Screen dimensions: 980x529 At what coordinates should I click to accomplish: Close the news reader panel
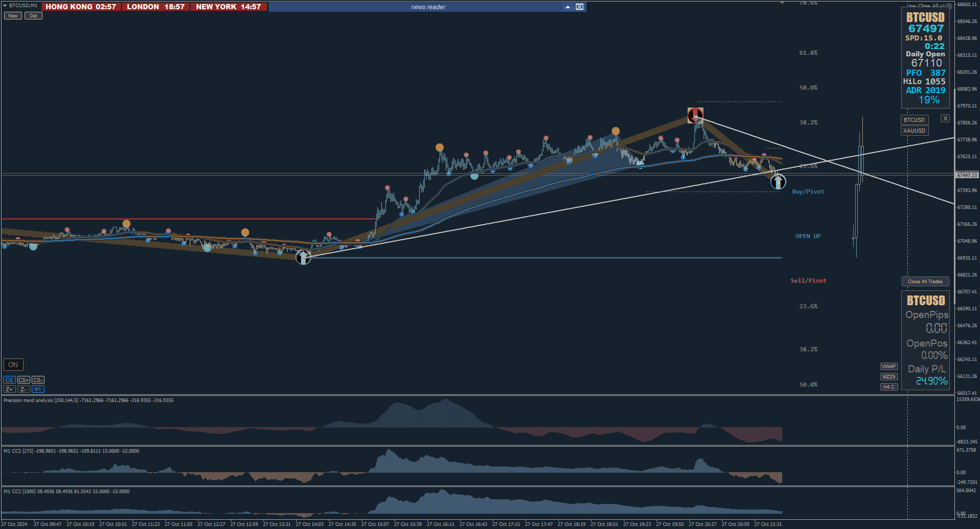click(579, 7)
